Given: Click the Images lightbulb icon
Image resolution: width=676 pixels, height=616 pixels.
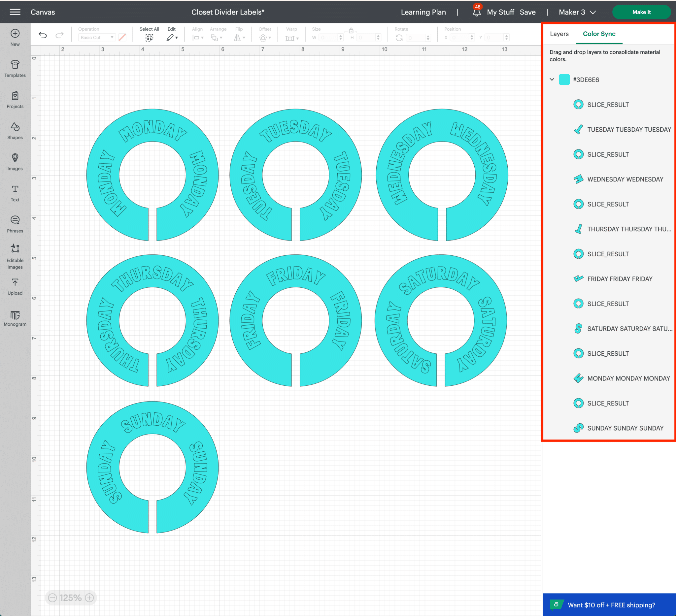Looking at the screenshot, I should click(x=15, y=158).
